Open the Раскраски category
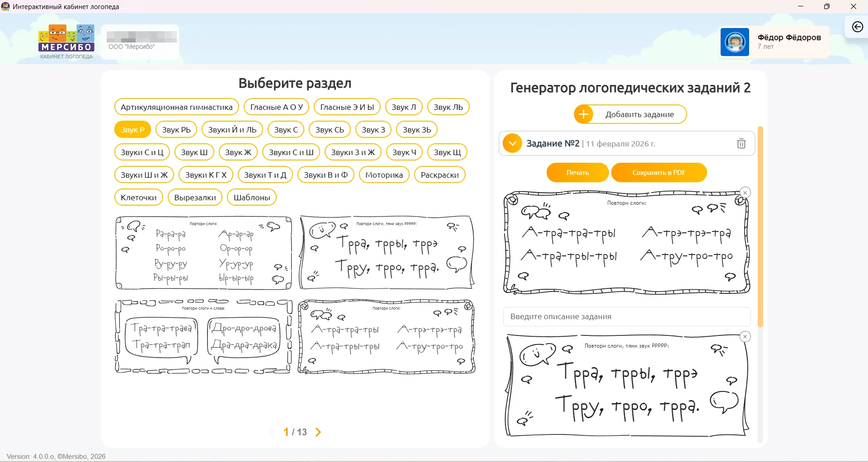Image resolution: width=868 pixels, height=462 pixels. pos(439,175)
